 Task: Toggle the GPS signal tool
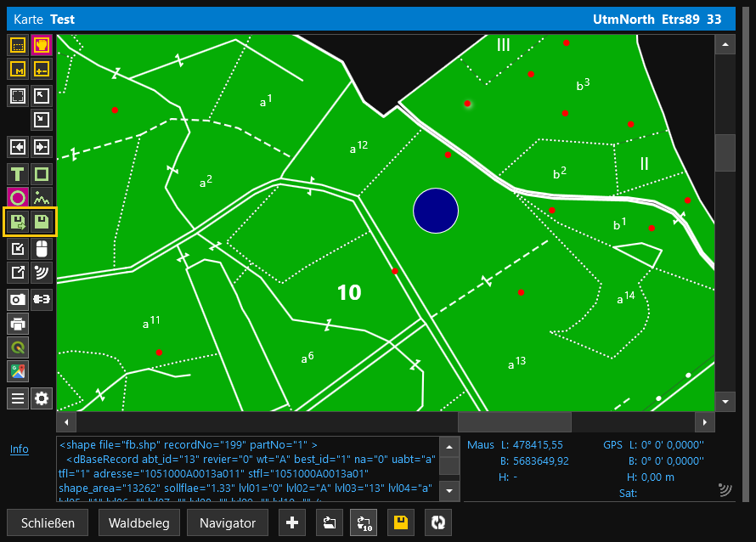42,273
